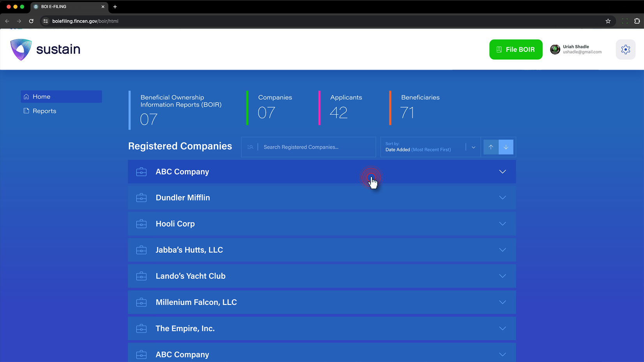Sort ascending with the up arrow
This screenshot has width=644, height=362.
point(491,147)
